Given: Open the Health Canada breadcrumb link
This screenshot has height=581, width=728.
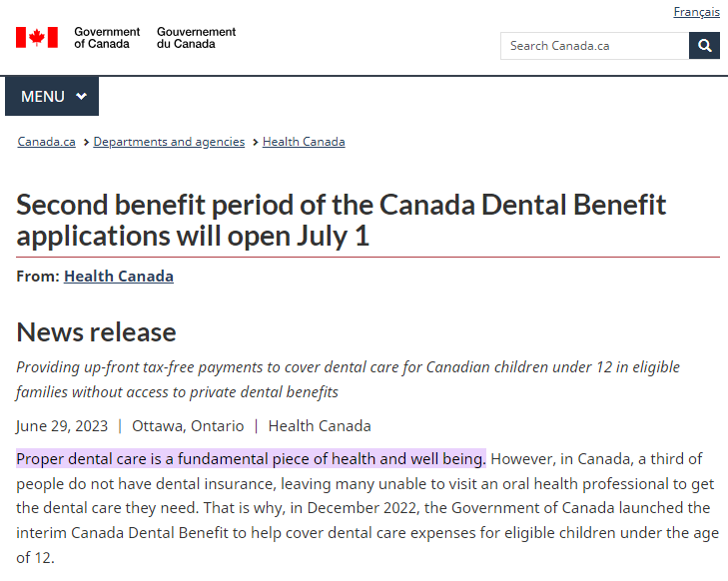Looking at the screenshot, I should tap(304, 142).
